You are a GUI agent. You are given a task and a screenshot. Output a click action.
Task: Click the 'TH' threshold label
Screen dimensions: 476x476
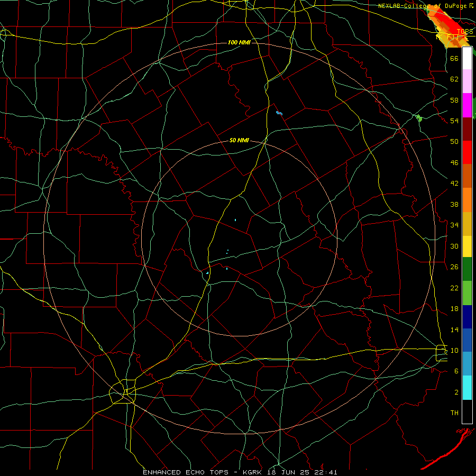point(454,413)
